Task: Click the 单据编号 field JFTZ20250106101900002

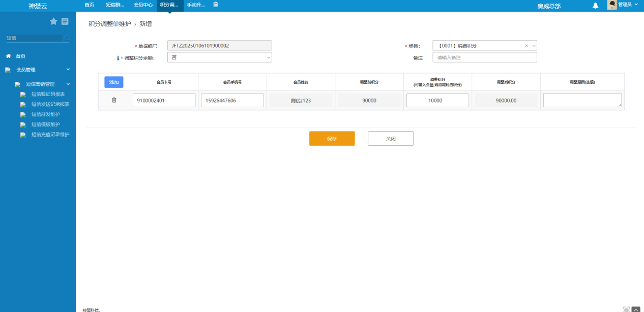Action: (219, 46)
